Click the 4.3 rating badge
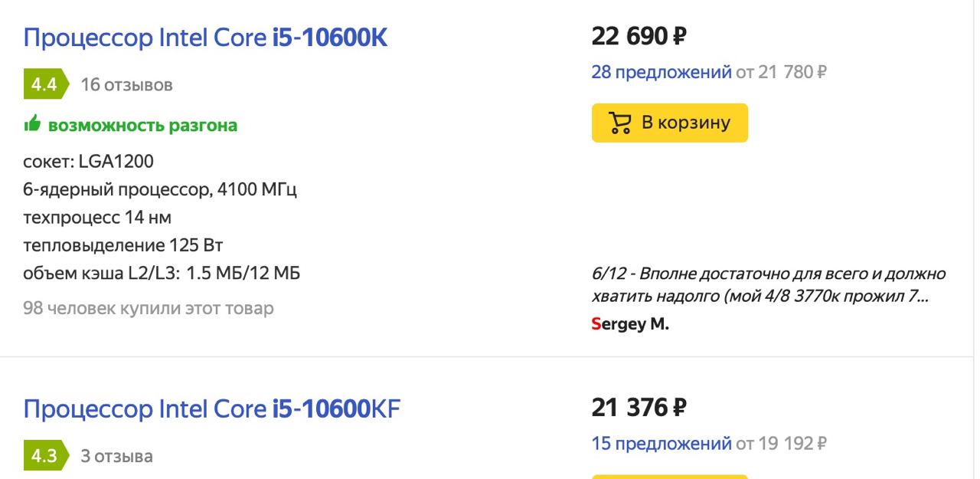This screenshot has height=479, width=980. pos(45,456)
